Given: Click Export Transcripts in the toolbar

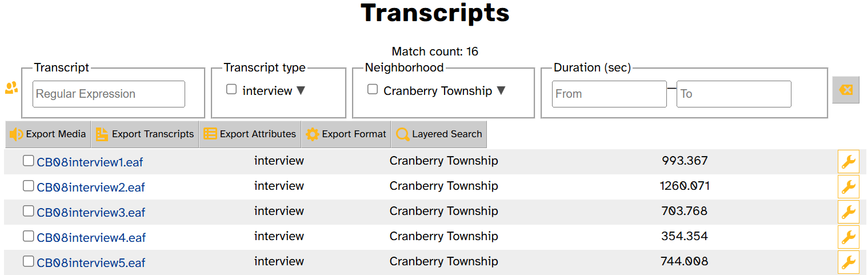Looking at the screenshot, I should [145, 134].
